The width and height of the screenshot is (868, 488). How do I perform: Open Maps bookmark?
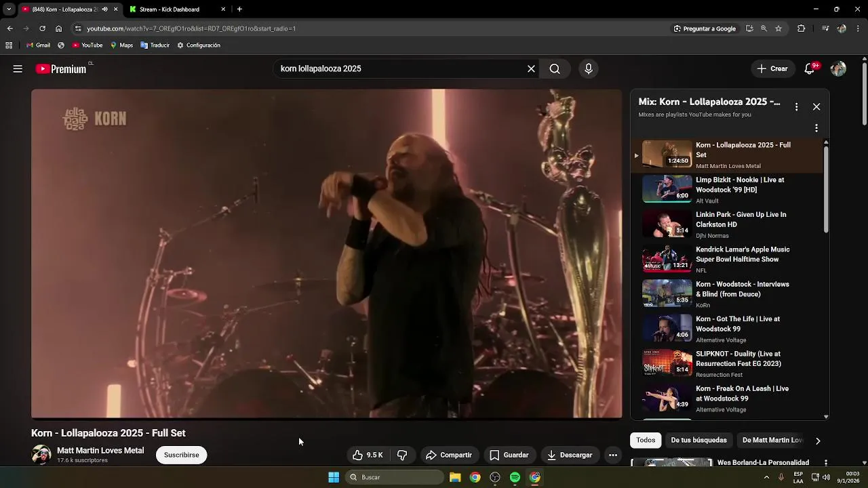pos(121,45)
